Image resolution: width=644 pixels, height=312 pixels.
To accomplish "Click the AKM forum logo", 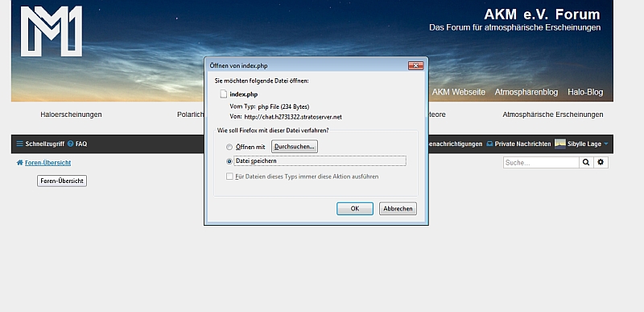I will point(52,31).
